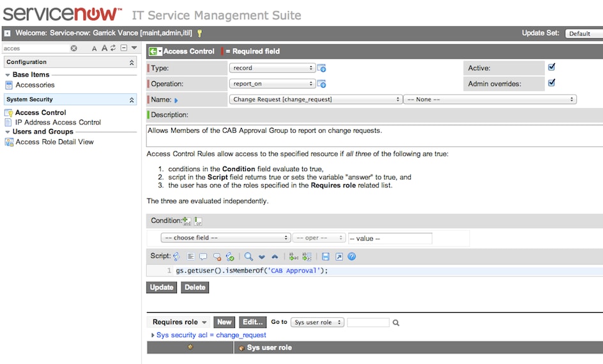Expand the Sys security acl filter breadcrumb arrow
The width and height of the screenshot is (603, 364).
point(153,335)
